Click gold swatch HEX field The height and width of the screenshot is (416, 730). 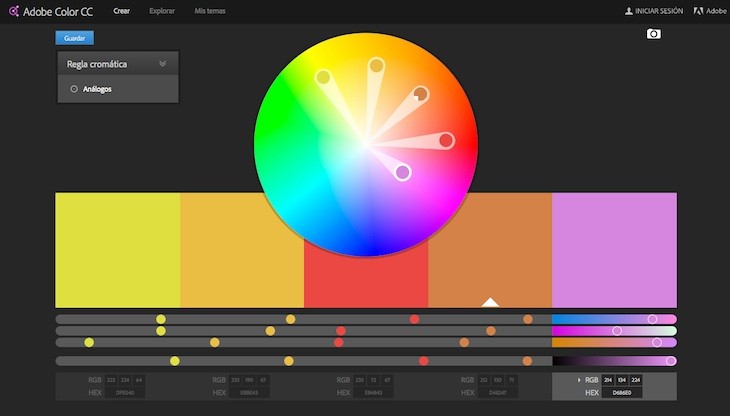(x=249, y=393)
